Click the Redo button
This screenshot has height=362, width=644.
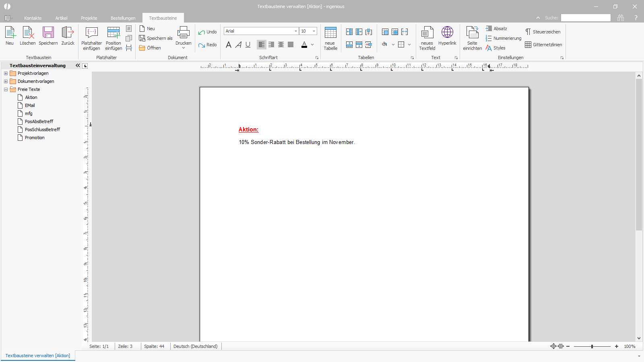click(207, 45)
